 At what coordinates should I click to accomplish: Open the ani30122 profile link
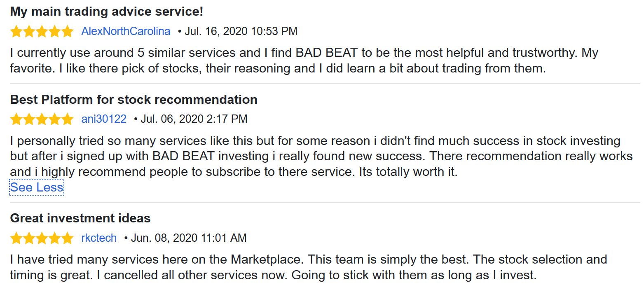coord(104,119)
